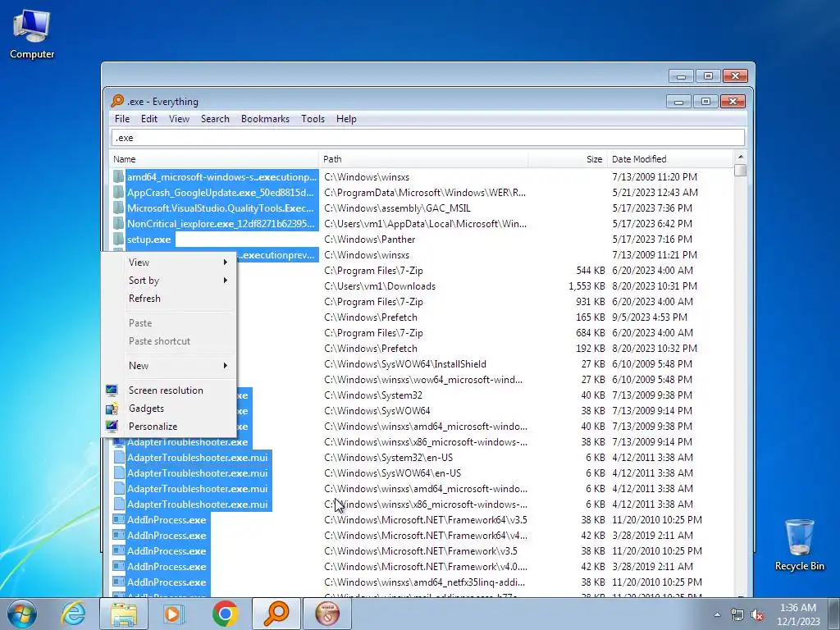This screenshot has height=630, width=840.
Task: Select setup.exe file name
Action: click(x=149, y=239)
